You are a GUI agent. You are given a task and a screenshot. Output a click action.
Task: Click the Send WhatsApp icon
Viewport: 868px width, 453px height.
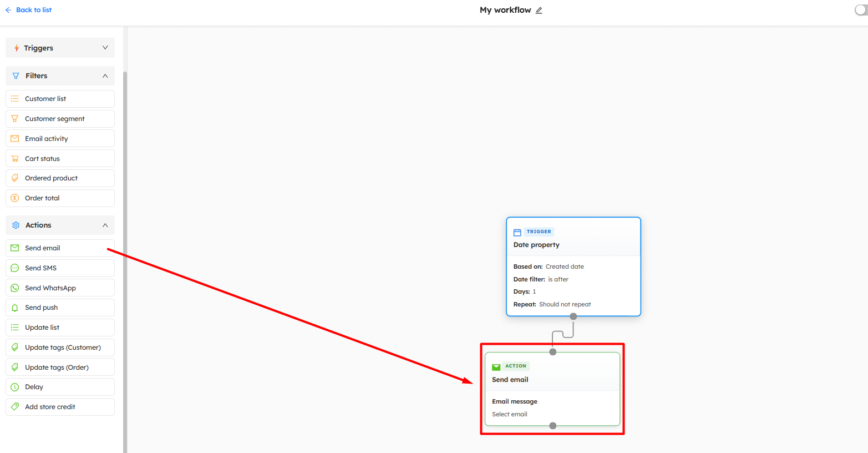click(15, 288)
